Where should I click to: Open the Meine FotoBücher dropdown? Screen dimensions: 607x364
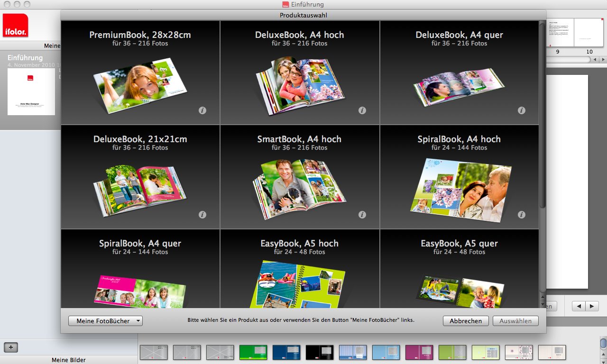pos(105,321)
